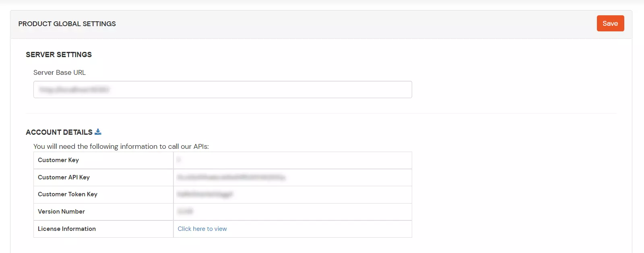This screenshot has height=253, width=644.
Task: Click the blurred Customer API Key value
Action: pos(231,177)
